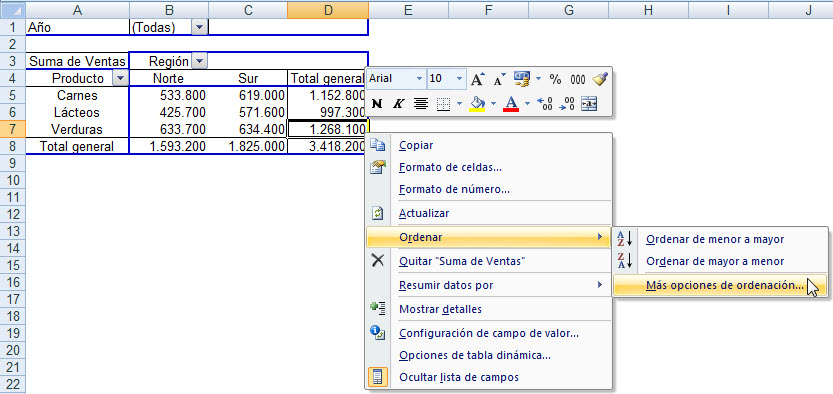The width and height of the screenshot is (833, 394).
Task: Select column header A
Action: [x=78, y=10]
